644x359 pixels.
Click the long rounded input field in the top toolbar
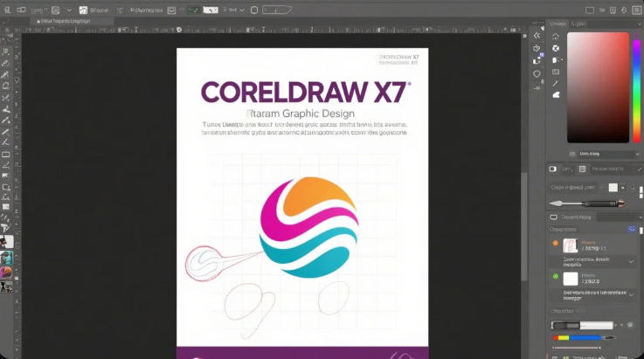coord(277,10)
